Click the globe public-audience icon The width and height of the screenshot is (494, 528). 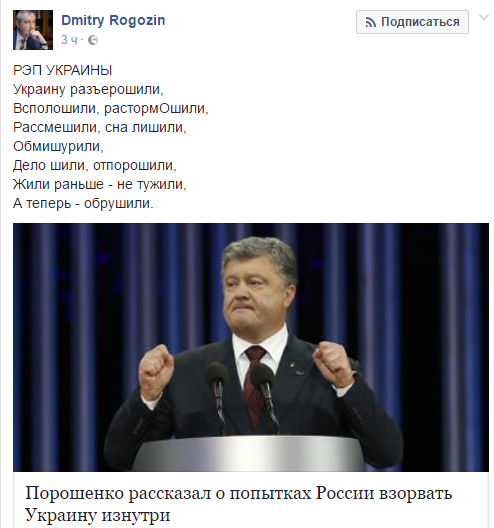coord(93,40)
